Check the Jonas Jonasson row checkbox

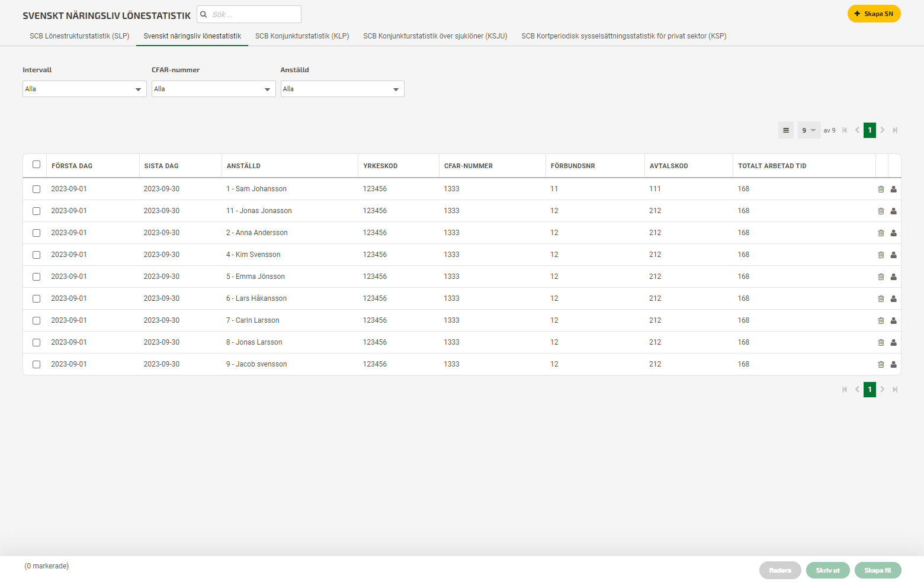(x=36, y=211)
